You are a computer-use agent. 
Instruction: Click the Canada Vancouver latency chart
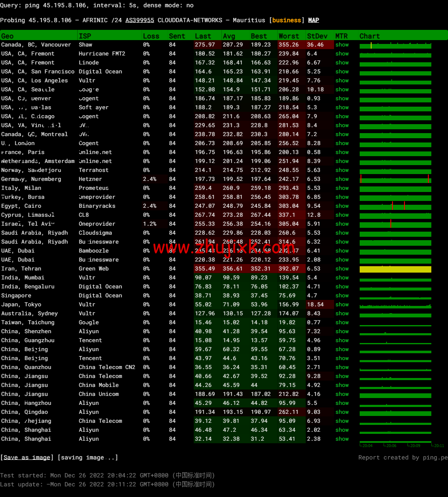click(395, 45)
